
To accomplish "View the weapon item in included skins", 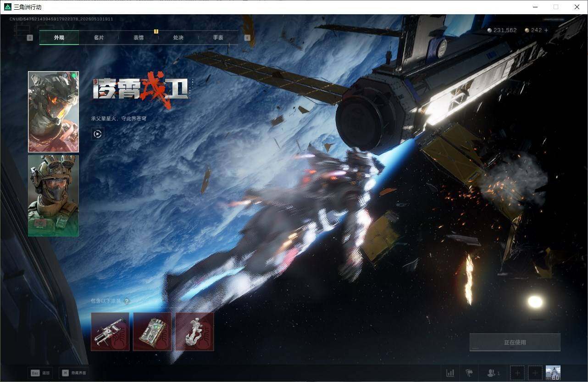I will pyautogui.click(x=110, y=331).
